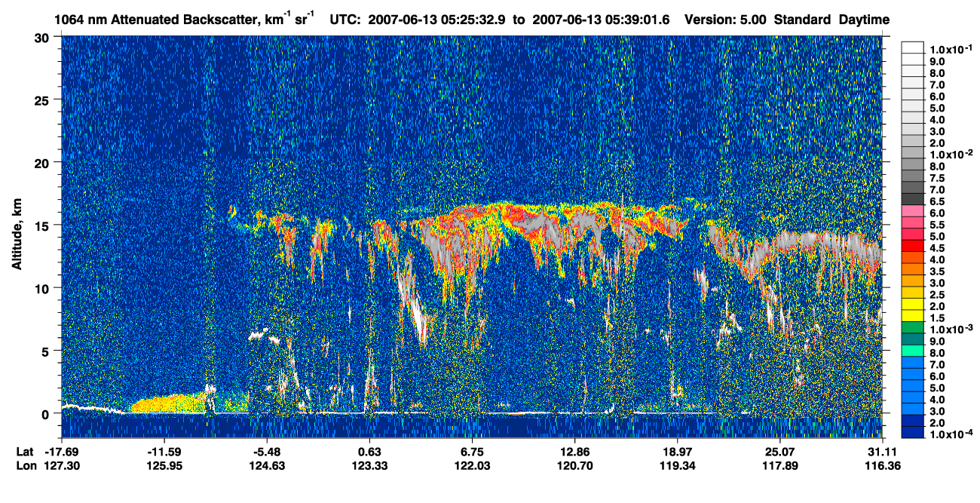Viewport: 980px width, 503px height.
Task: Click the latitude value 6.75
Action: pyautogui.click(x=472, y=451)
